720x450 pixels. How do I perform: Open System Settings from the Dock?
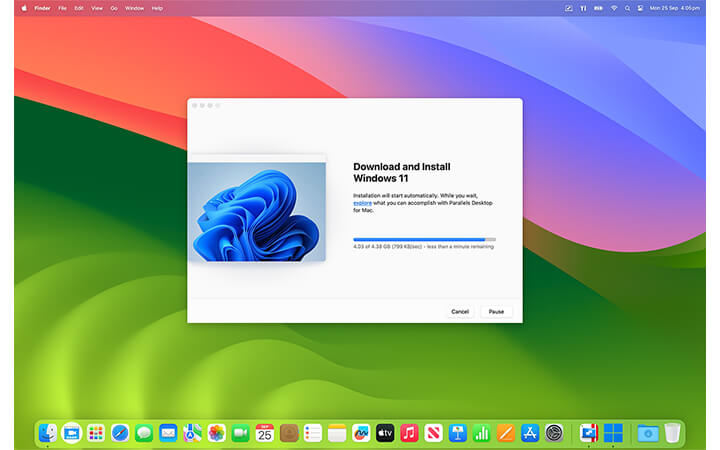click(x=554, y=433)
